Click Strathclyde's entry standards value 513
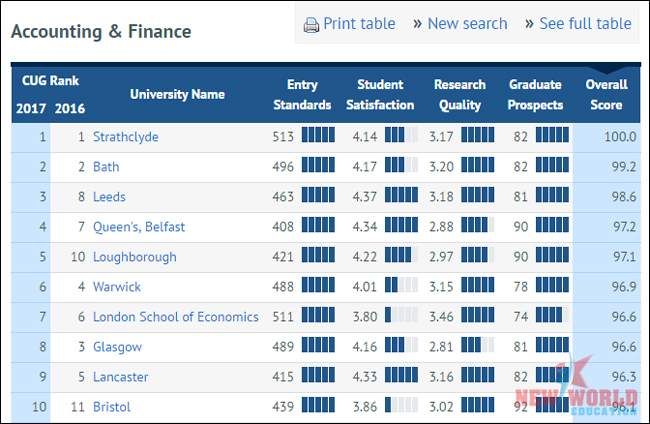 283,137
